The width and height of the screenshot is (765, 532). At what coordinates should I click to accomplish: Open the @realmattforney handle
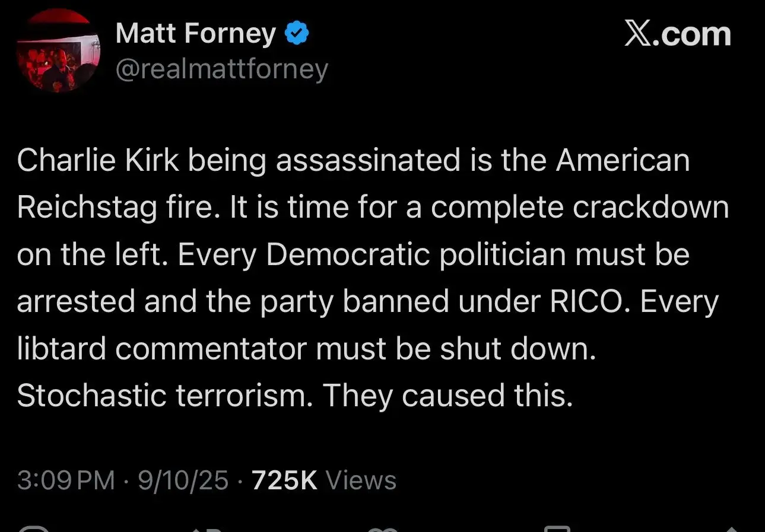point(221,70)
